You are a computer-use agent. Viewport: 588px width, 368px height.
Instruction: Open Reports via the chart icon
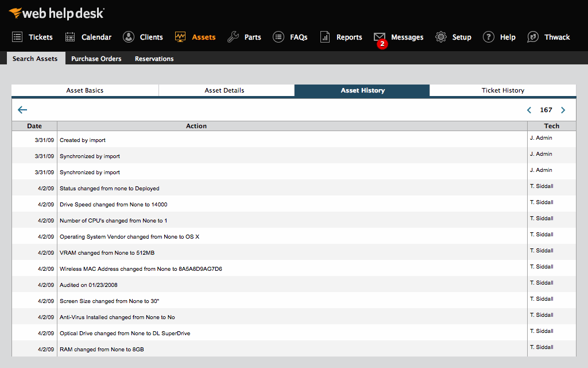[325, 37]
